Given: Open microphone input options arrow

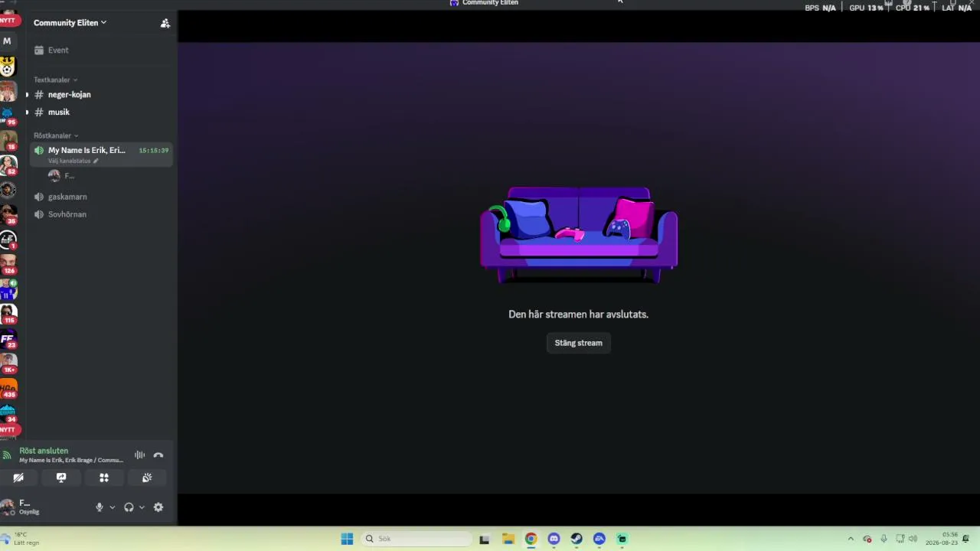Looking at the screenshot, I should (x=113, y=507).
